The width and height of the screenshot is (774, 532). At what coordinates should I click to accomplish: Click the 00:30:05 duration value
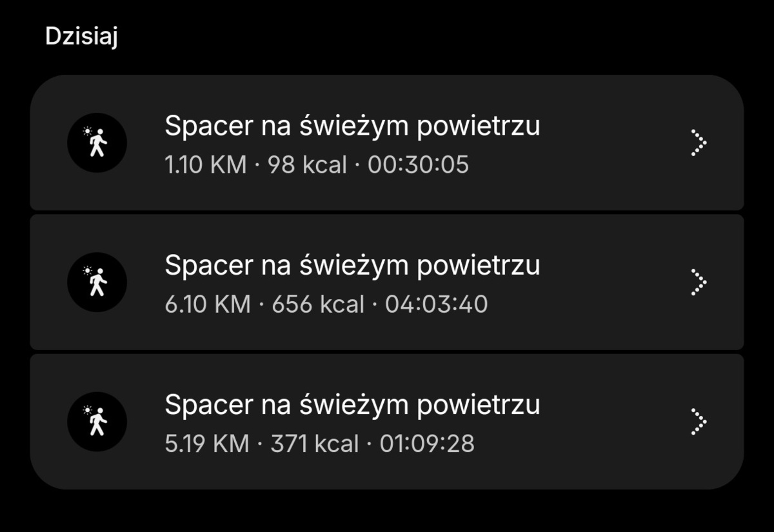point(418,165)
